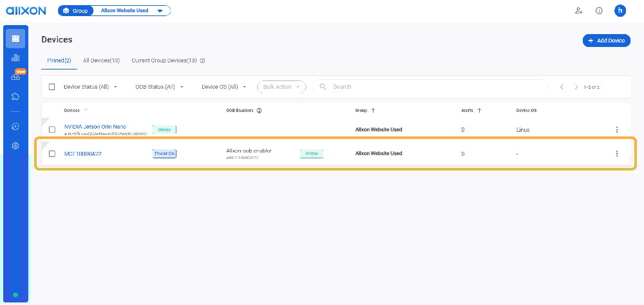Click the Add Device button
644x305 pixels.
606,41
